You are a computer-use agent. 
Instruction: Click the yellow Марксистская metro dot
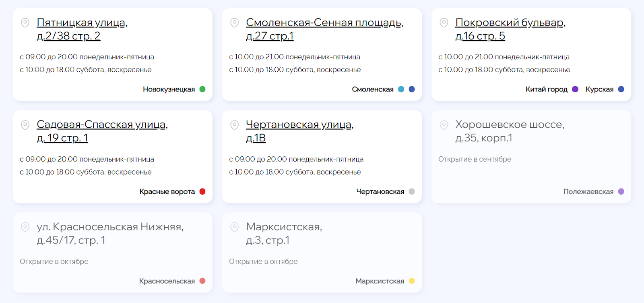pos(412,281)
